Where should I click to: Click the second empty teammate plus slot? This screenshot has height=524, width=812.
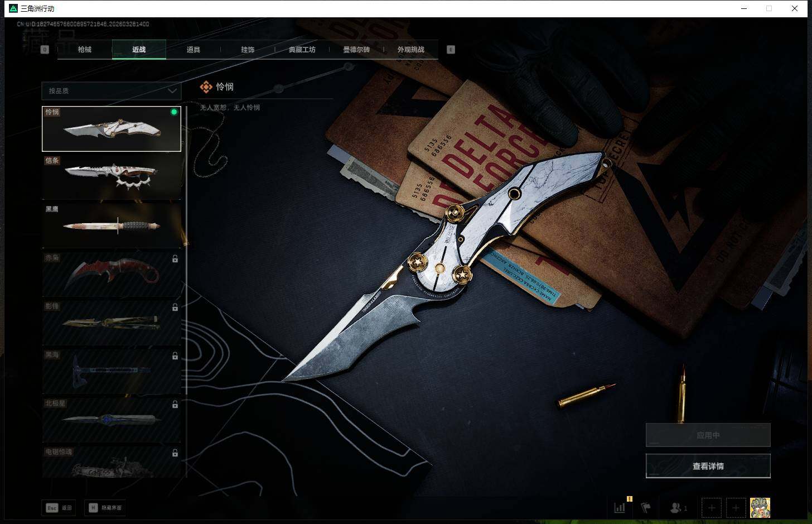(736, 508)
